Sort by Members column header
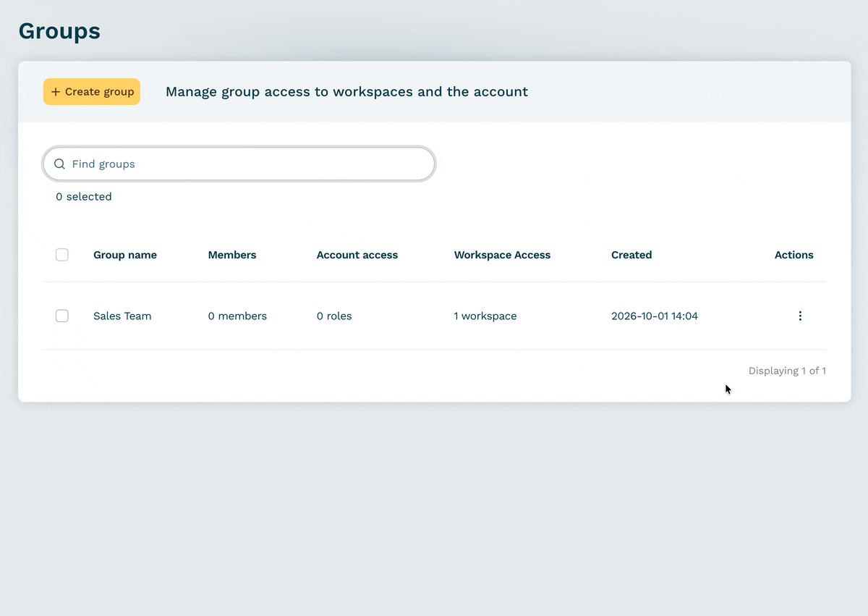The width and height of the screenshot is (868, 616). [x=232, y=255]
